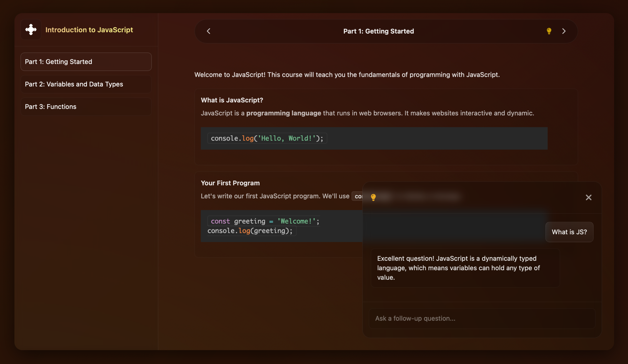Screen dimensions: 628x364
Task: Open Part 2: Variables and Data Types
Action: click(x=86, y=84)
